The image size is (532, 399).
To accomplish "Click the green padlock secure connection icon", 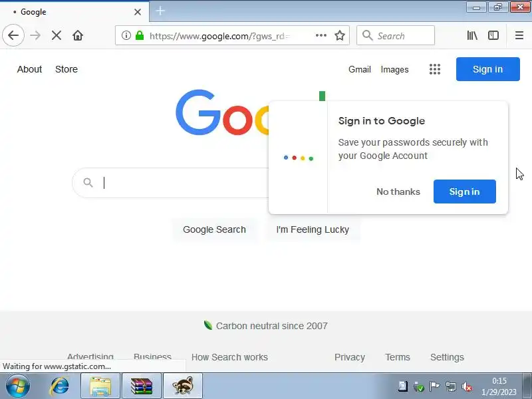I will [x=140, y=35].
